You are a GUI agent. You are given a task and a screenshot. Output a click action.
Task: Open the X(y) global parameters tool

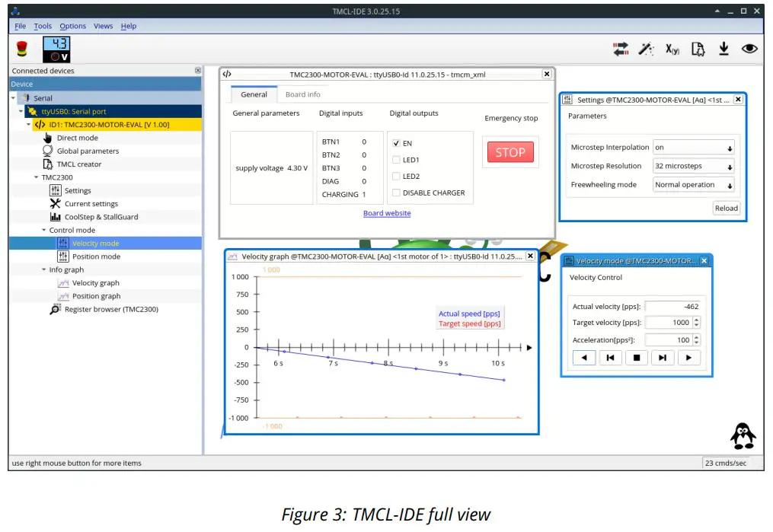click(x=672, y=49)
